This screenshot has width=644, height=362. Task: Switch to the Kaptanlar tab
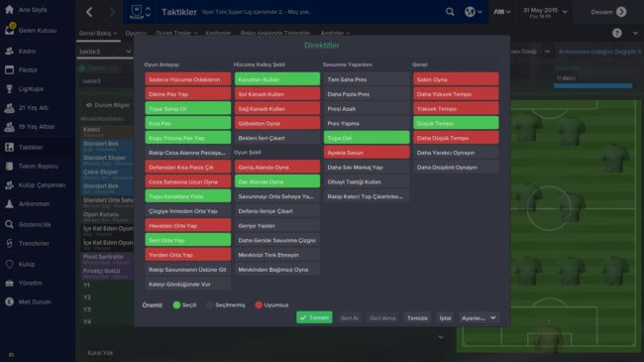click(x=218, y=33)
